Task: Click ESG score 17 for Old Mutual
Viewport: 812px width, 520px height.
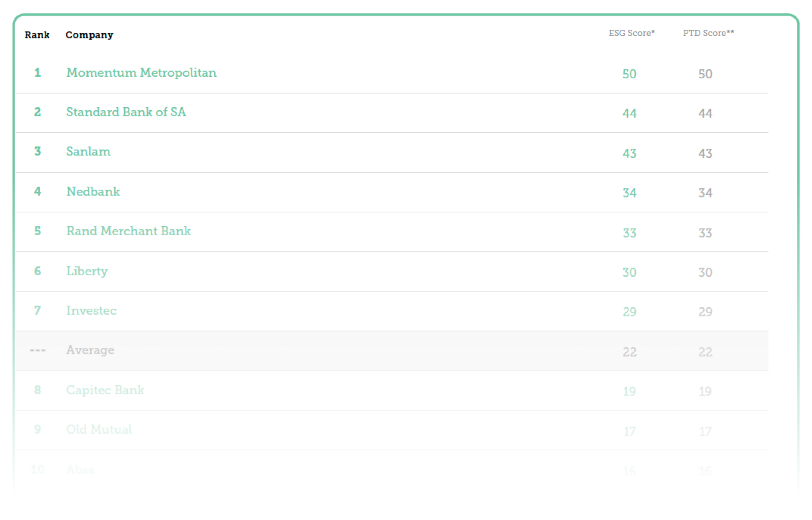Action: pos(629,432)
